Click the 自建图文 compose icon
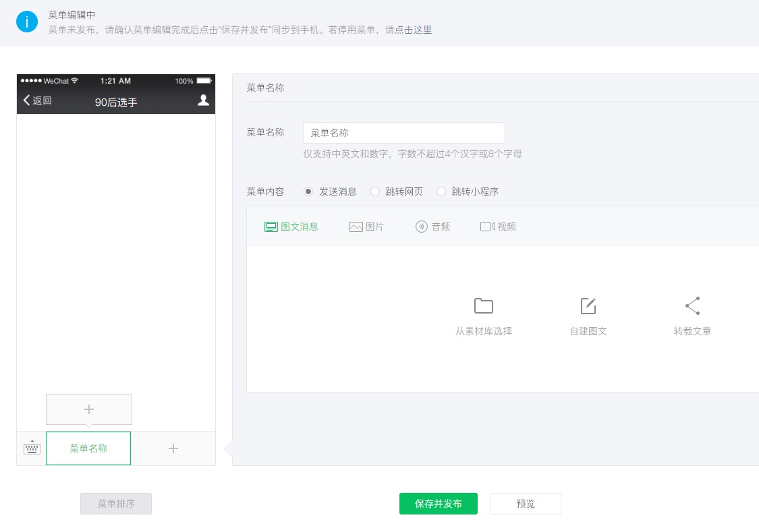This screenshot has height=532, width=759. point(588,305)
